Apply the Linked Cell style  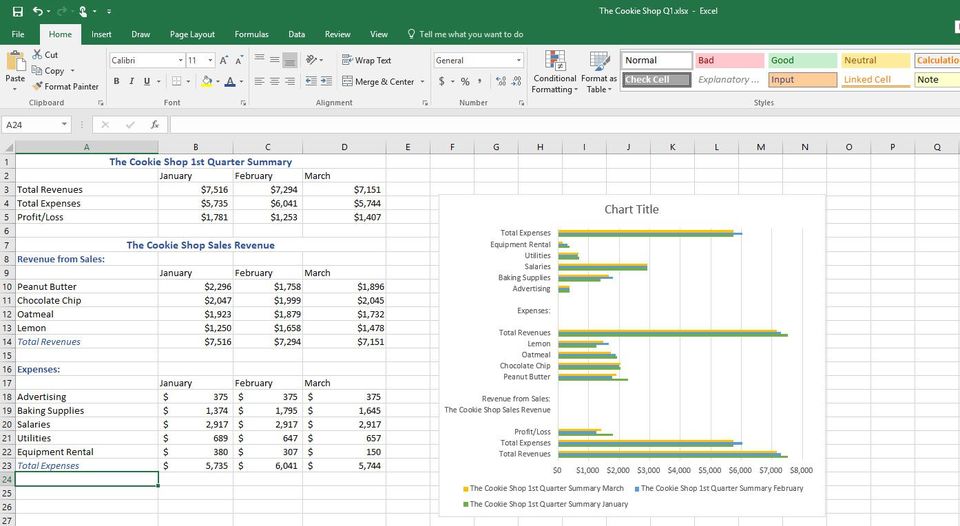(876, 80)
